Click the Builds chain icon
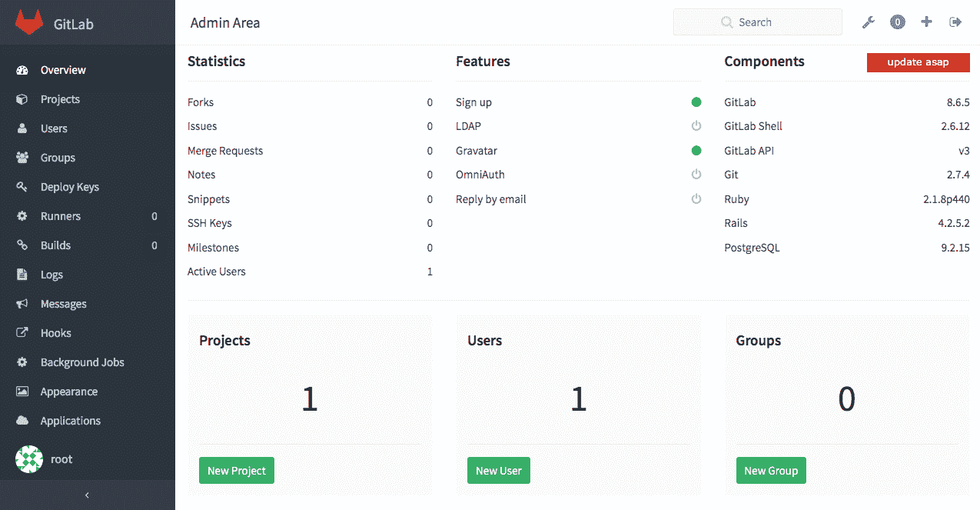Screen dimensions: 980x510 click(22, 245)
